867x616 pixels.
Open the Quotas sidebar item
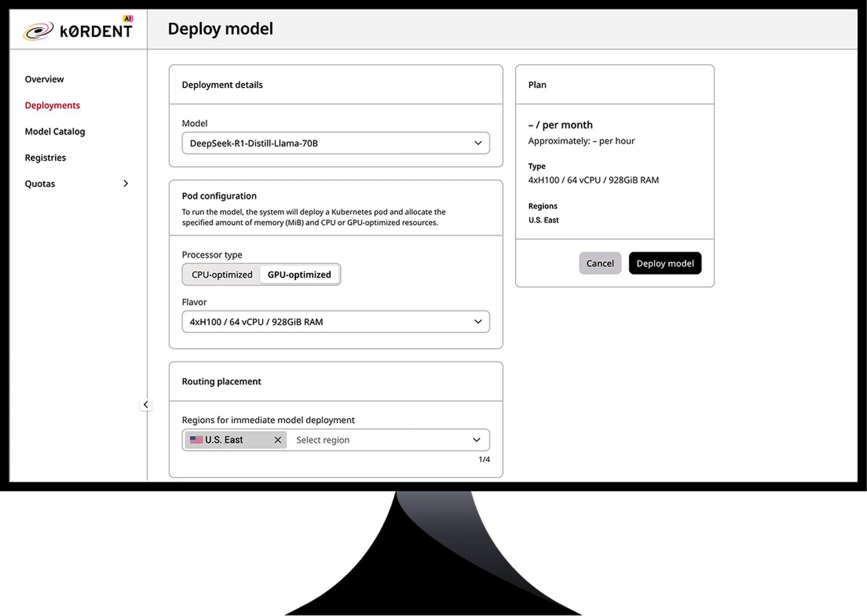tap(40, 184)
